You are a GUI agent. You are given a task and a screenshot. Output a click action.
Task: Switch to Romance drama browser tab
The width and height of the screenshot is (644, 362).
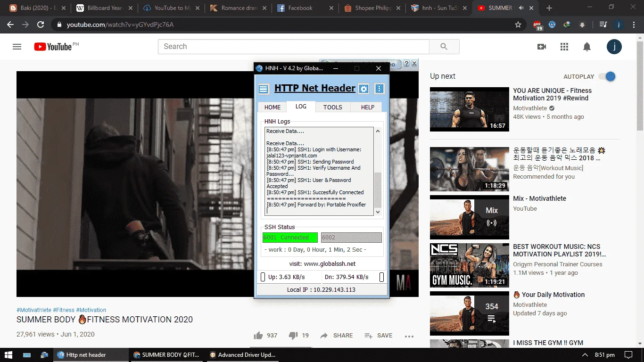click(x=238, y=8)
